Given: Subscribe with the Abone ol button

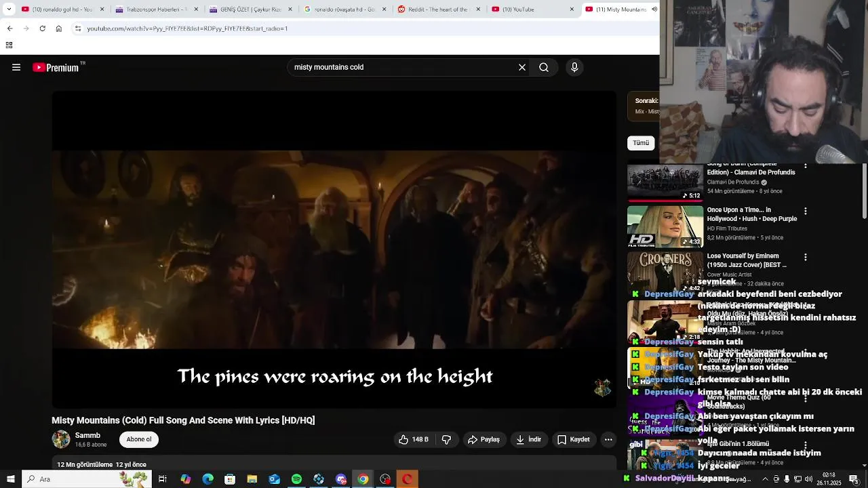Looking at the screenshot, I should 139,439.
